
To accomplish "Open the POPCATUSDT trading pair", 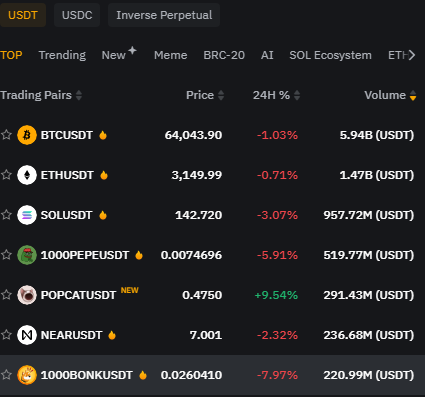I will (x=78, y=295).
